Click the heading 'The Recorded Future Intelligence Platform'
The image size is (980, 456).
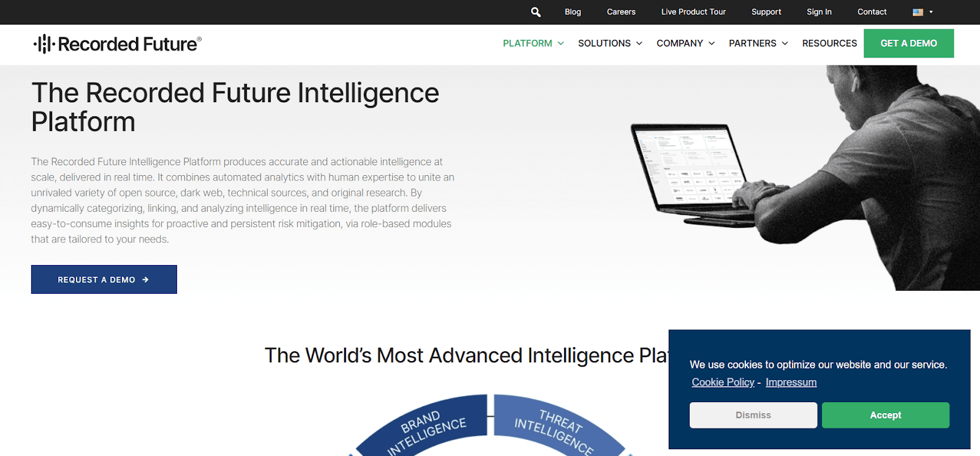[x=235, y=107]
